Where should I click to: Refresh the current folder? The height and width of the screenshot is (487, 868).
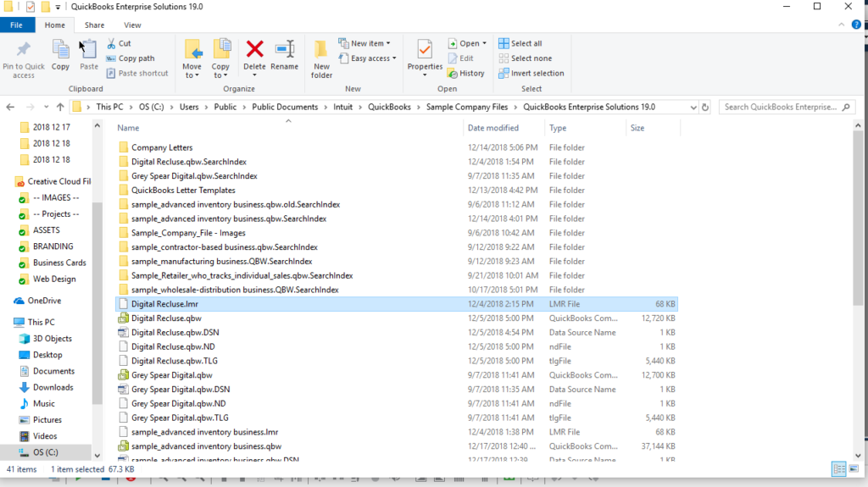click(705, 108)
